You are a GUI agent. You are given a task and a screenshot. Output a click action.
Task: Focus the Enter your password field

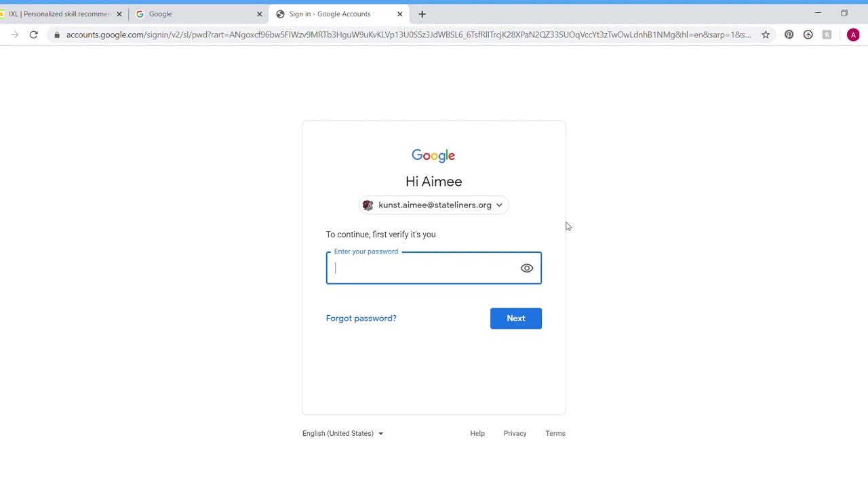pos(434,268)
